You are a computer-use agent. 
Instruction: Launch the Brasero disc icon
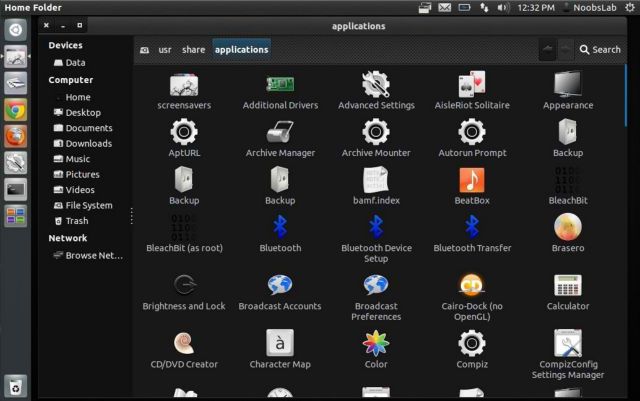568,227
